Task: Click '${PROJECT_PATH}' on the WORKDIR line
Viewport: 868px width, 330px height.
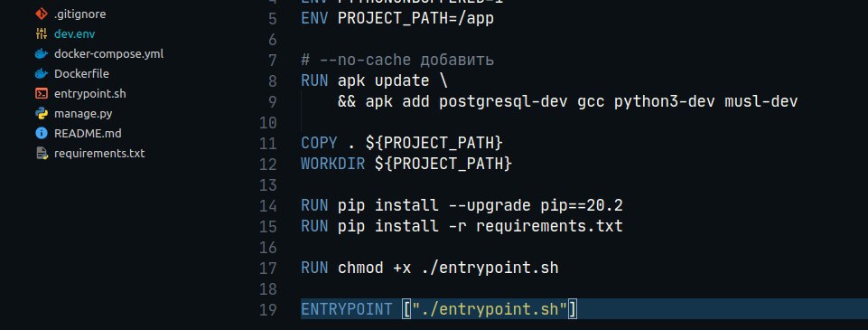Action: coord(443,164)
